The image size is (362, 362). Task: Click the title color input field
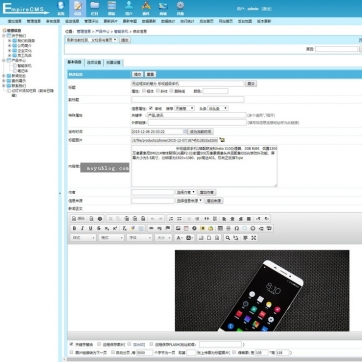(215, 91)
